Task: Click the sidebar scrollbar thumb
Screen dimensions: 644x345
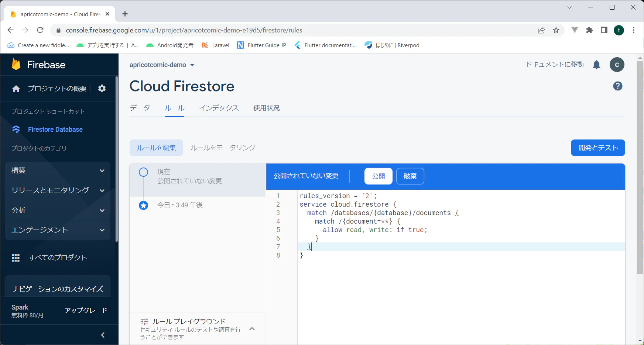Action: point(117,159)
